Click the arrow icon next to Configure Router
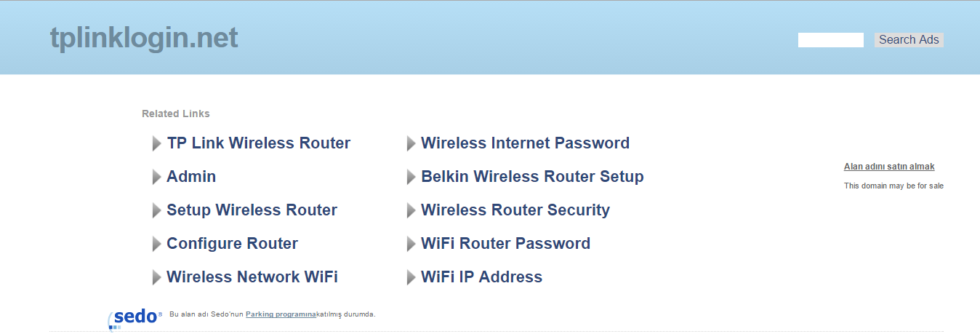The width and height of the screenshot is (980, 334). tap(156, 244)
